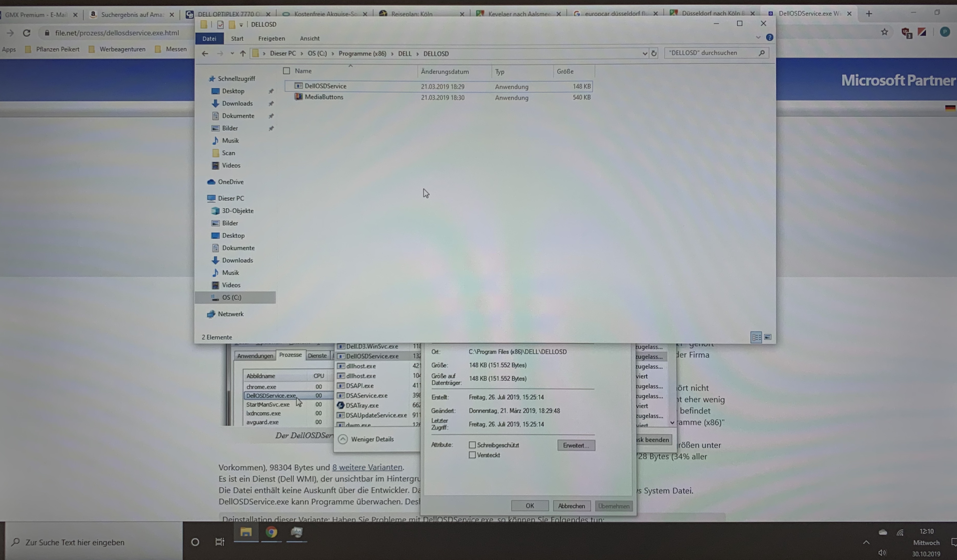Screen dimensions: 957x560
Task: Open Chrome from the taskbar
Action: 271,532
